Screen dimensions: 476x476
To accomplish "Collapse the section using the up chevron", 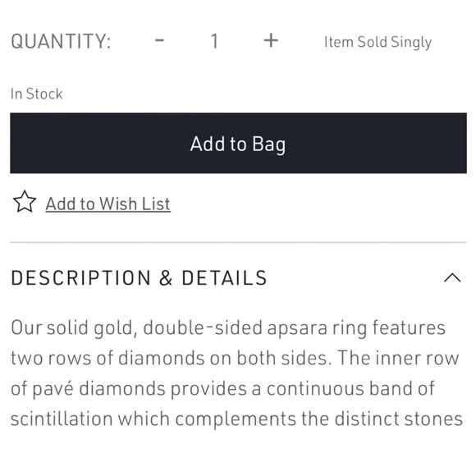I will tap(452, 277).
